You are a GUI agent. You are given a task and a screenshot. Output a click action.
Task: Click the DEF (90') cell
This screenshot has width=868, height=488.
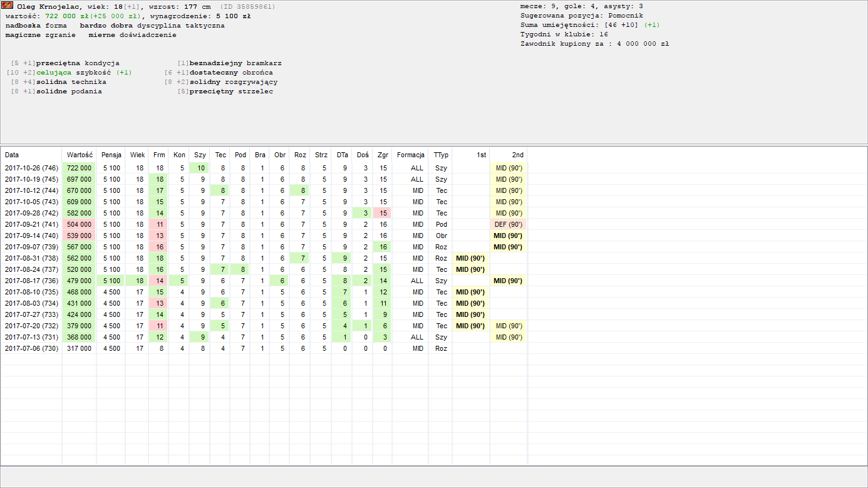coord(509,224)
